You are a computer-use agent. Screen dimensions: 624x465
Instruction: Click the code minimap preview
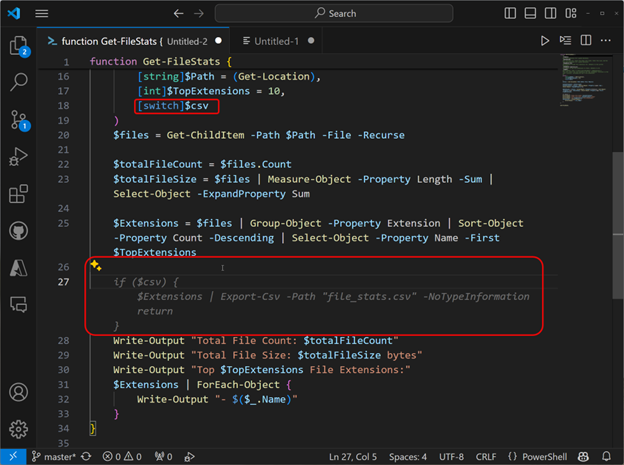585,80
